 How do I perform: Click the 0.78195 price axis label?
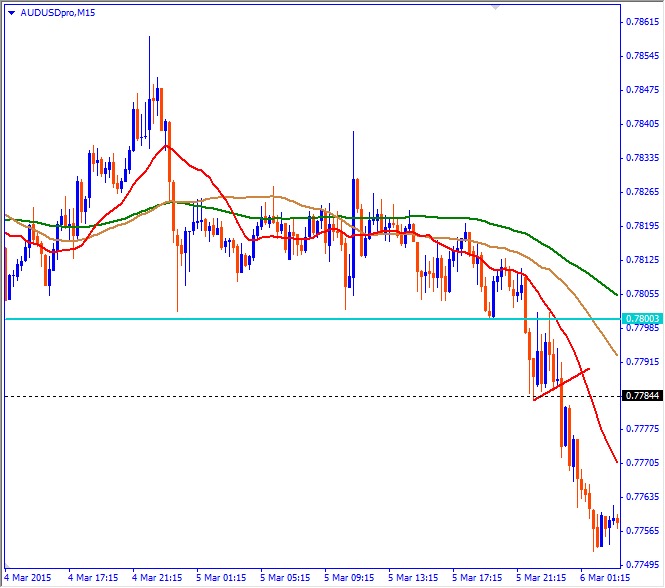[x=643, y=226]
